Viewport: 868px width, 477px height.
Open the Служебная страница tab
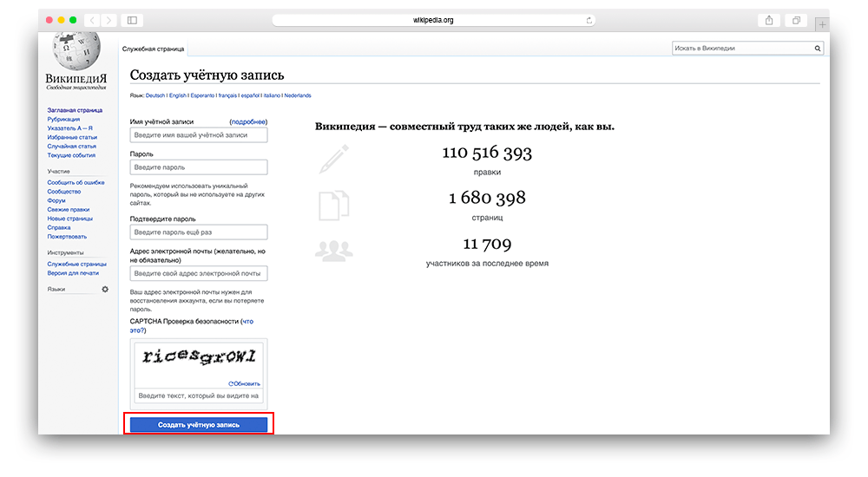pos(154,49)
